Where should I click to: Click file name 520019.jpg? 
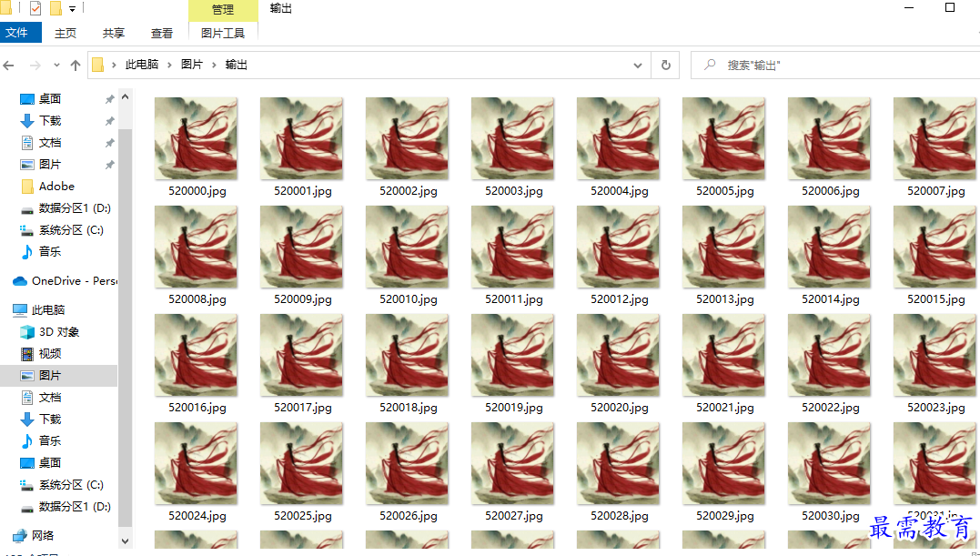[x=514, y=408]
